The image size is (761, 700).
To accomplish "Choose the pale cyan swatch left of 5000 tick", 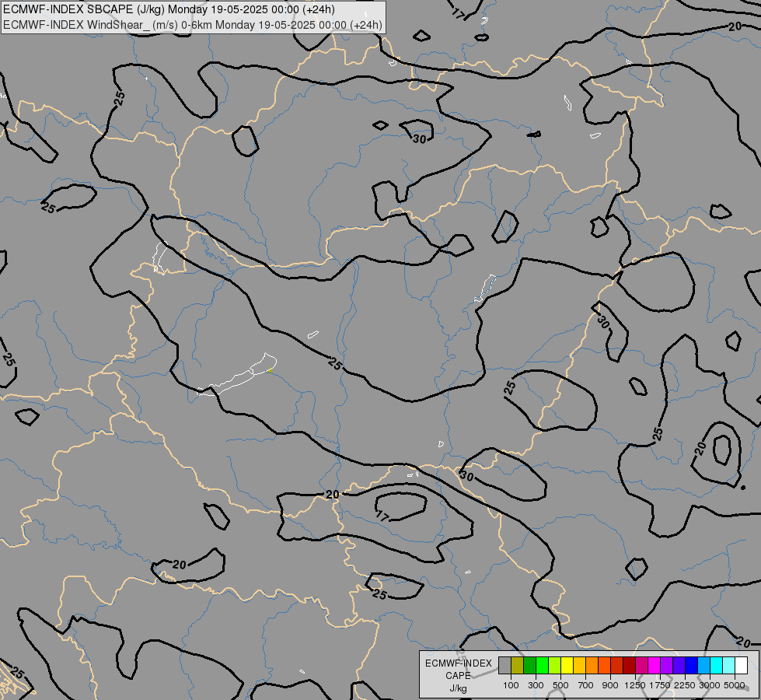I will (x=728, y=665).
